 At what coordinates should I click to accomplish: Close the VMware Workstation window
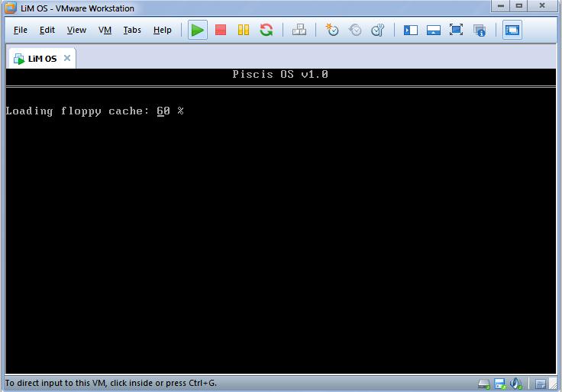click(x=542, y=6)
